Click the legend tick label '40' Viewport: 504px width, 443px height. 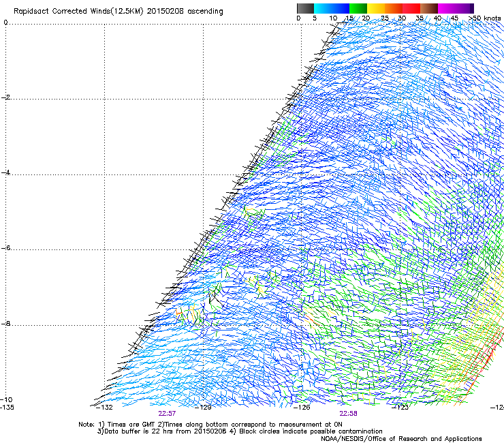coord(437,18)
